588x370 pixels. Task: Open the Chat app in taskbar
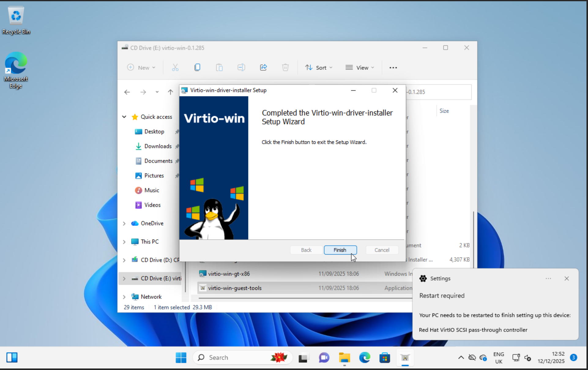[x=324, y=357]
